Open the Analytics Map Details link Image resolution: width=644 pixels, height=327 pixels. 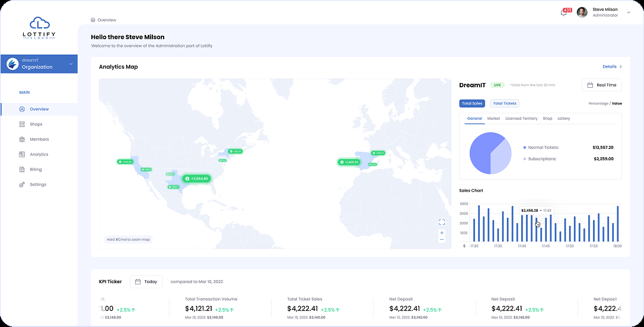(x=612, y=66)
